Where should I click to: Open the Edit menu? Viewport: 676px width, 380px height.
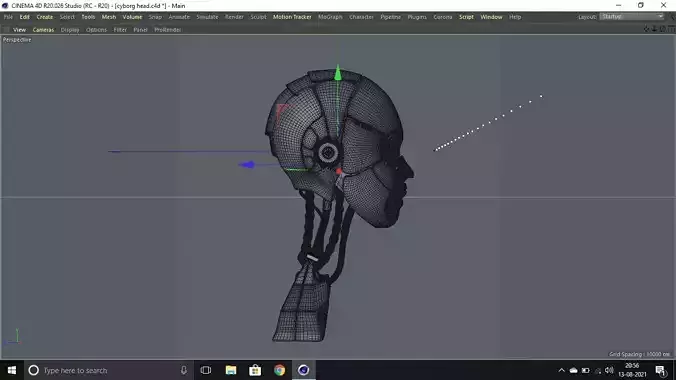(25, 17)
